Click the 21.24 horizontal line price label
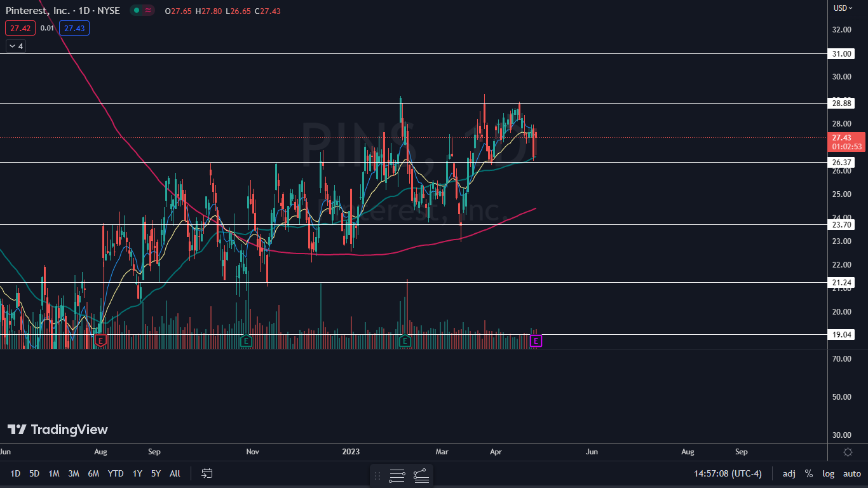Image resolution: width=868 pixels, height=488 pixels. tap(842, 282)
